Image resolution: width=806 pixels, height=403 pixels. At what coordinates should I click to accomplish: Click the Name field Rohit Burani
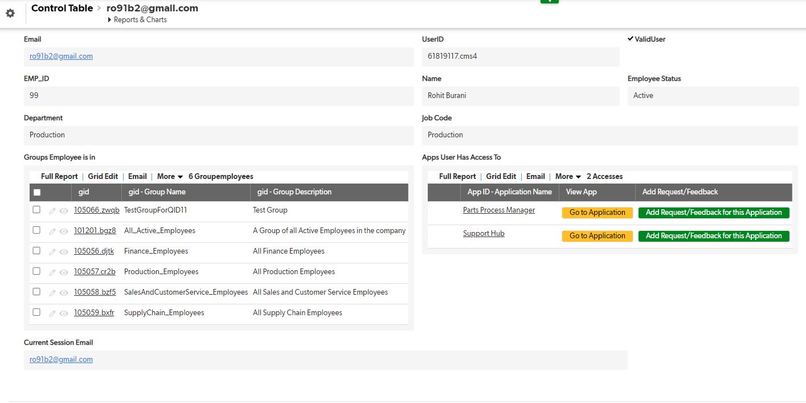[x=521, y=96]
